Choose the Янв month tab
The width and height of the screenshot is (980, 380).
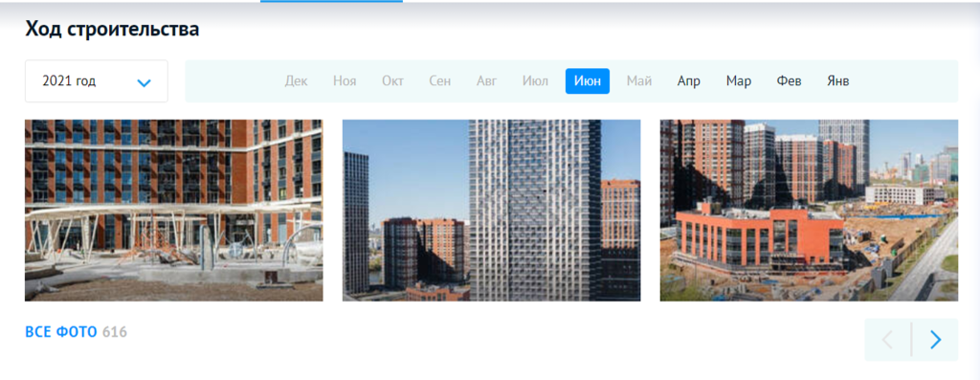(x=838, y=81)
